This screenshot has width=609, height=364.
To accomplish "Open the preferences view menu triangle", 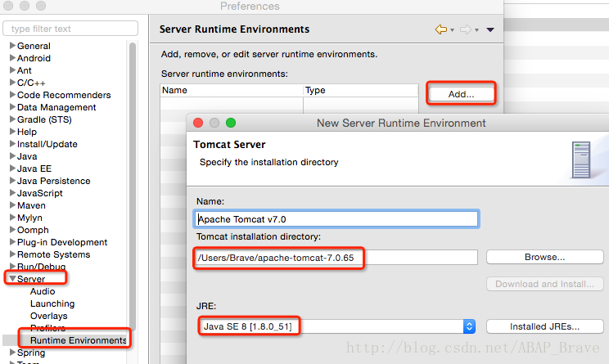I will (490, 30).
